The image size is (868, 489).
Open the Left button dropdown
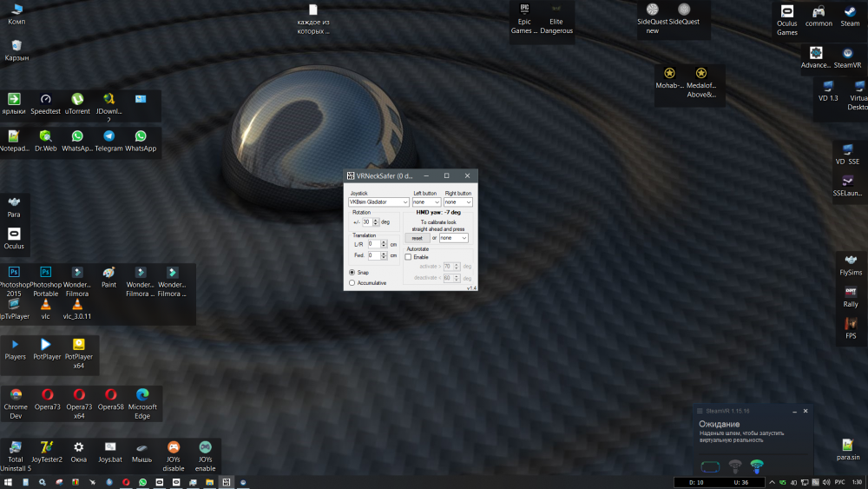(x=426, y=202)
